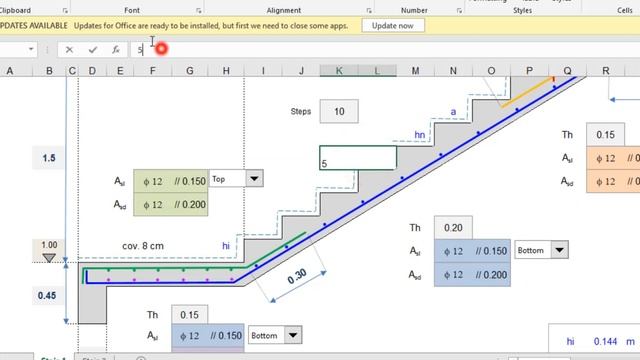Open Clipboard group dialog launcher

point(65,11)
